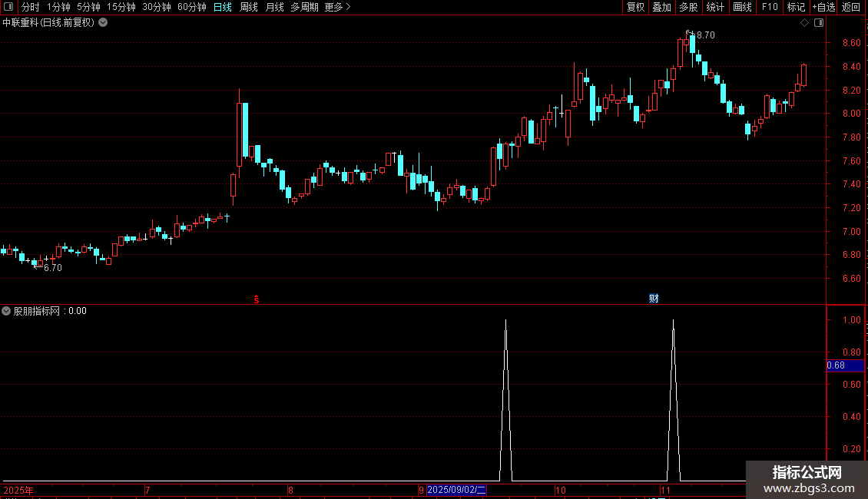The width and height of the screenshot is (868, 499).
Task: Open F10 company info
Action: tap(770, 7)
